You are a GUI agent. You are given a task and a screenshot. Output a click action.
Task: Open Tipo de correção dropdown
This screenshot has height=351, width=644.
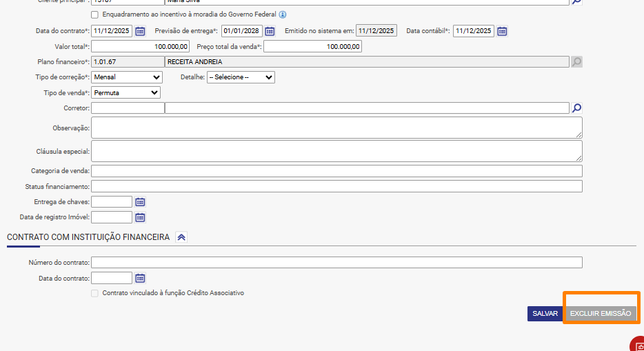coord(127,77)
